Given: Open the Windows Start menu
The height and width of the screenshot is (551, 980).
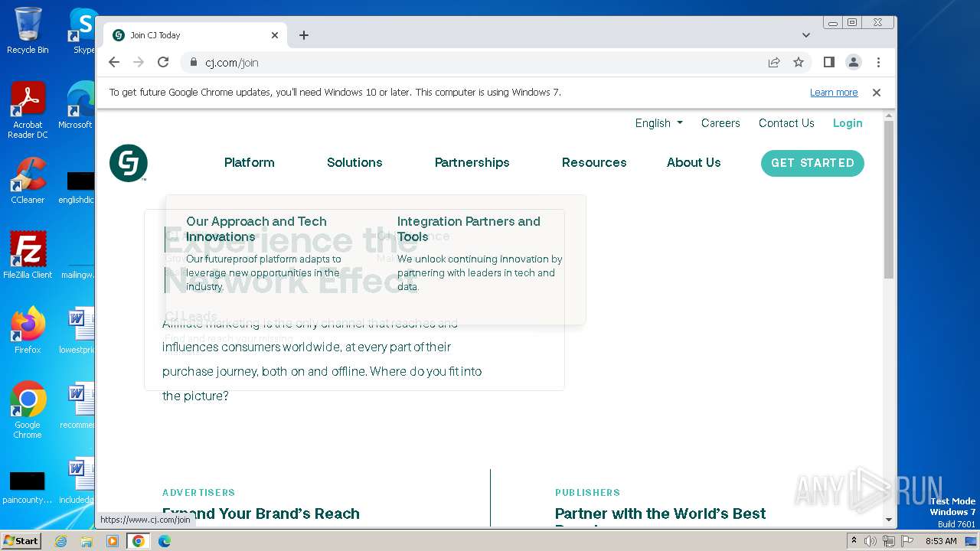Looking at the screenshot, I should [x=21, y=540].
